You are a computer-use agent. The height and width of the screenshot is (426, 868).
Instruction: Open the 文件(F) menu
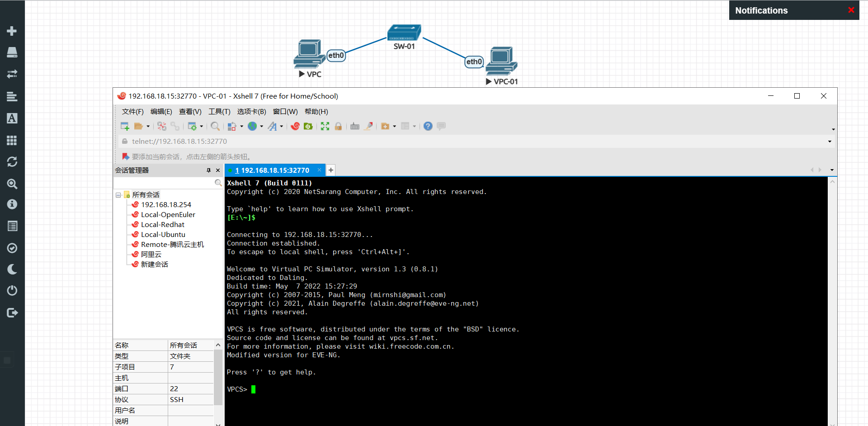[132, 112]
